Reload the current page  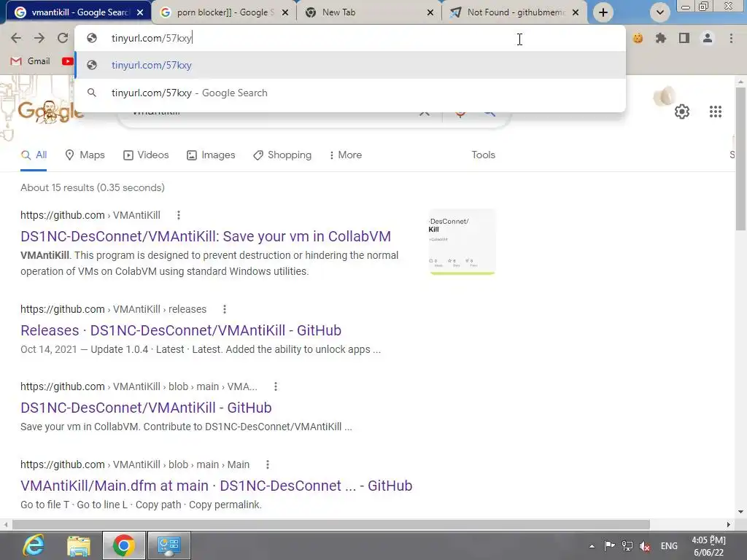click(x=63, y=38)
